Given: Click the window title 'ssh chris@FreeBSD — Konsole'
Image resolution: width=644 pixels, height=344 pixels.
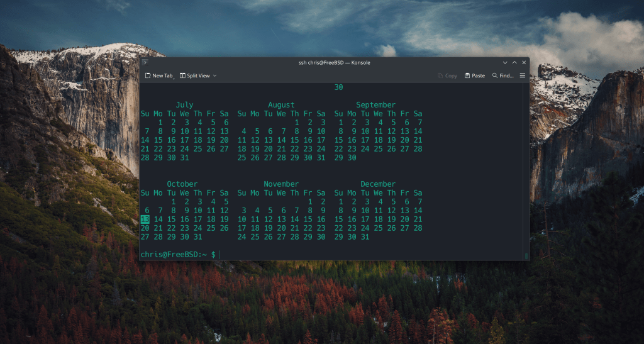Looking at the screenshot, I should point(334,63).
